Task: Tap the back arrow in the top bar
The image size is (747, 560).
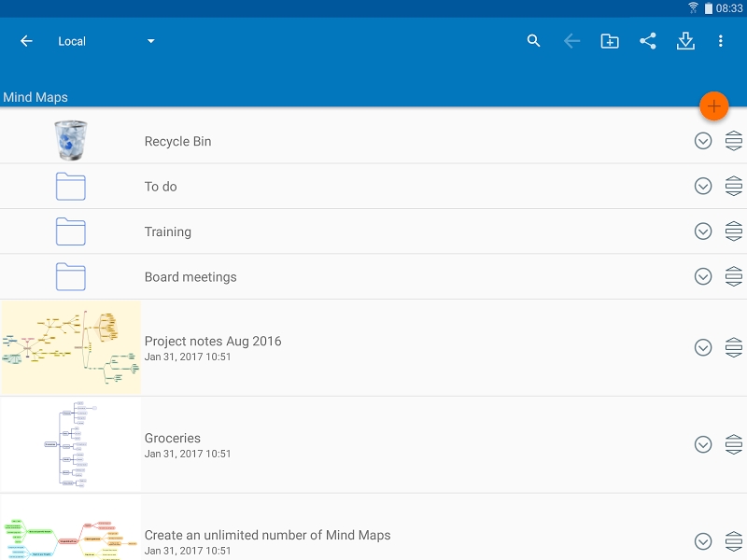Action: click(x=25, y=41)
